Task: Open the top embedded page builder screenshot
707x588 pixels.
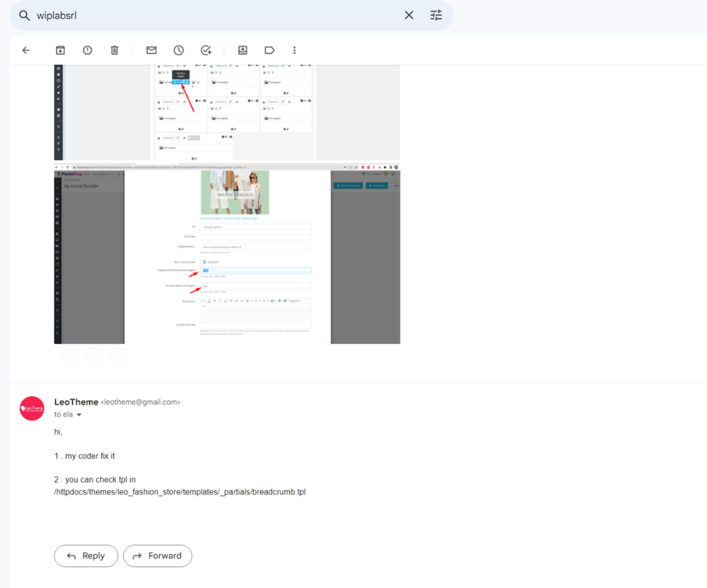Action: coord(226,112)
